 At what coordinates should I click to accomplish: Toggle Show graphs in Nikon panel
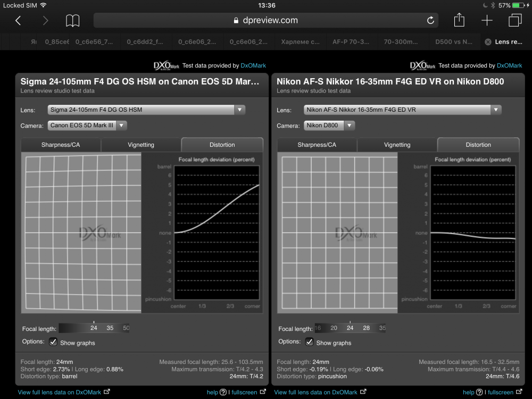click(310, 342)
